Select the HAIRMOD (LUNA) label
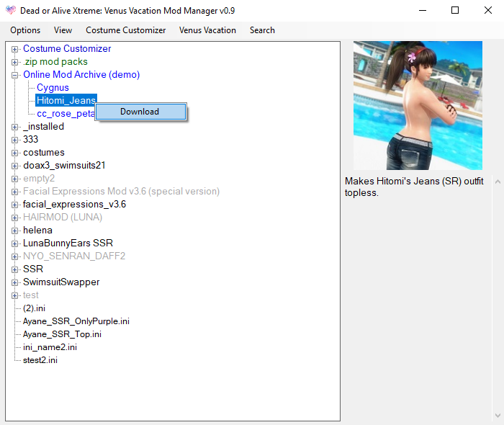The width and height of the screenshot is (504, 425). 63,217
